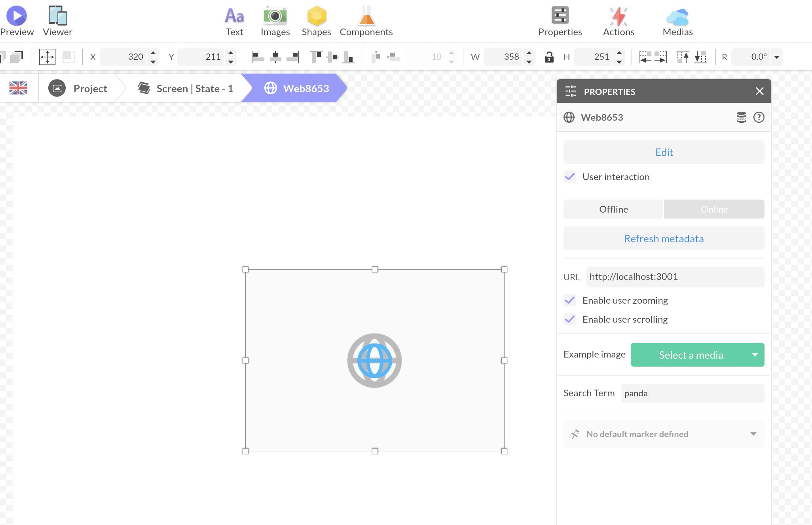
Task: Toggle Enable user scrolling checkbox
Action: click(x=570, y=319)
